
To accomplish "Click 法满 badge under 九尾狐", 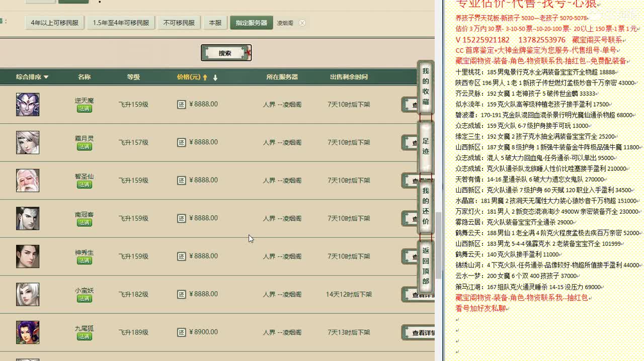I will pos(85,336).
